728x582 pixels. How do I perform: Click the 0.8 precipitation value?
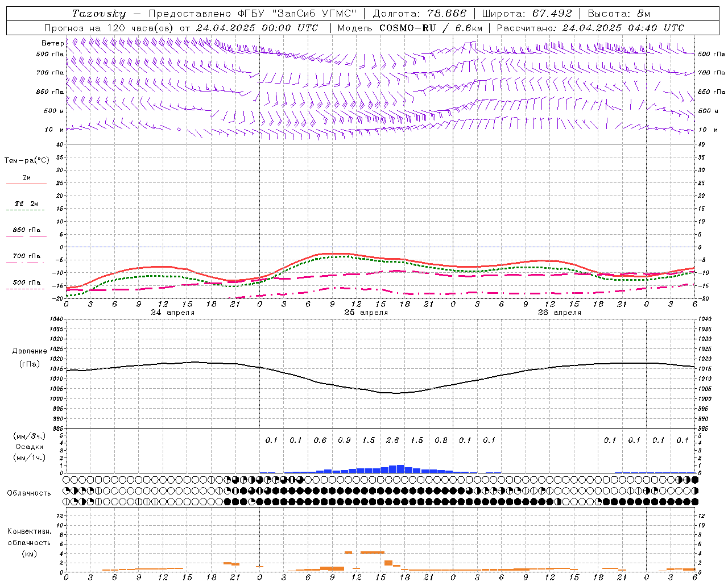coord(441,440)
